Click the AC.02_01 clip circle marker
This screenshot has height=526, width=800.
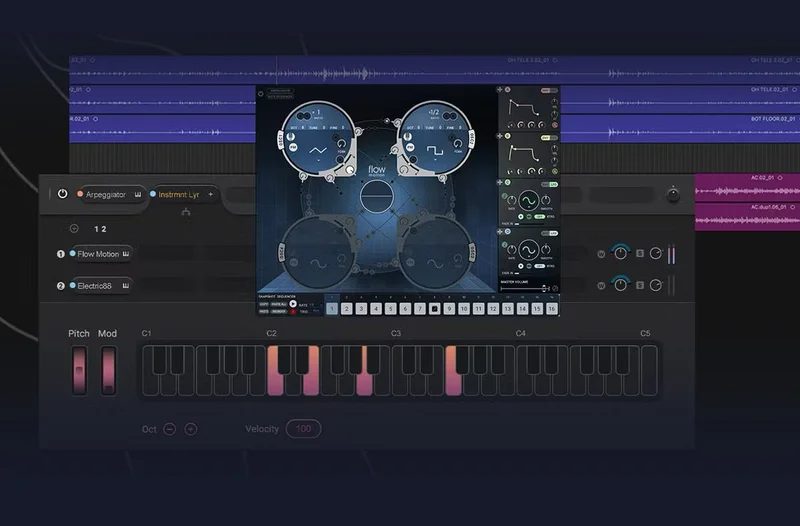780,178
